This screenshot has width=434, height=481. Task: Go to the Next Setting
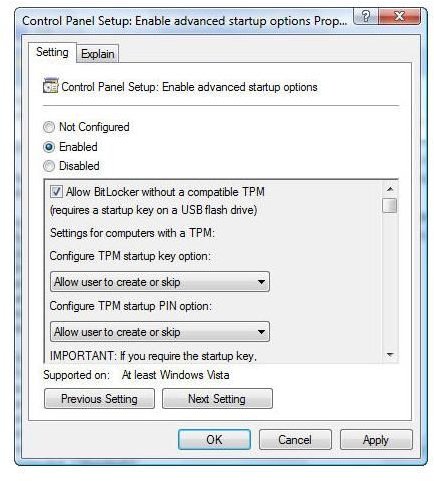(217, 399)
